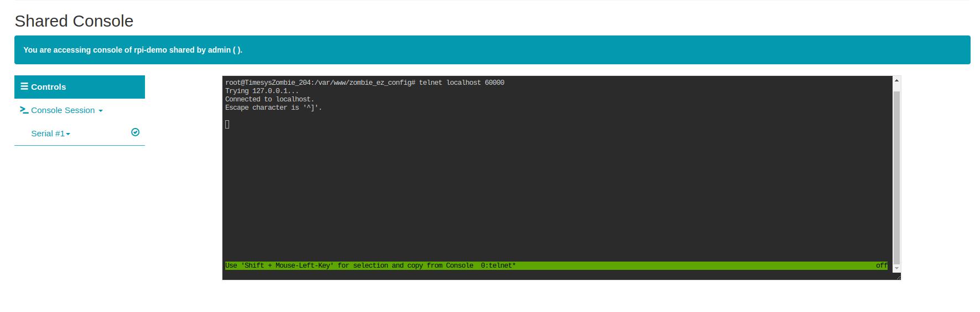Click the 'Connected to localhost.' line
Screen dimensions: 980x312
click(x=269, y=99)
